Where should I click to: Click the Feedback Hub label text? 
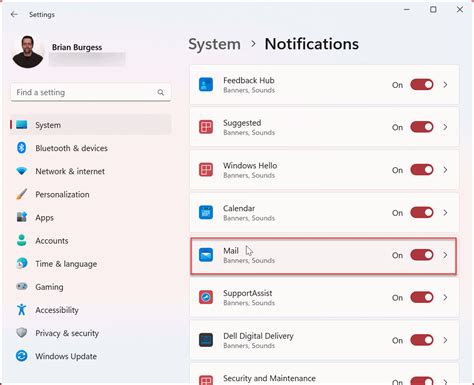249,80
